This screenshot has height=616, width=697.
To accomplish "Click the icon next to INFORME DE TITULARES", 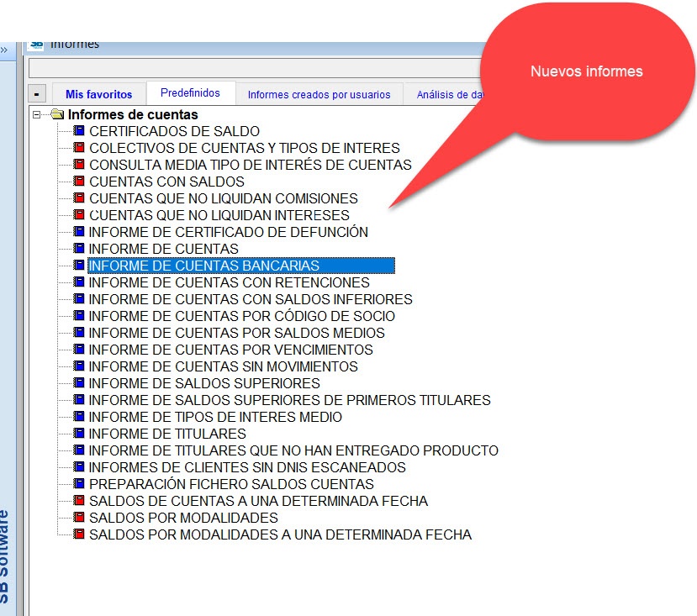I will (x=78, y=434).
